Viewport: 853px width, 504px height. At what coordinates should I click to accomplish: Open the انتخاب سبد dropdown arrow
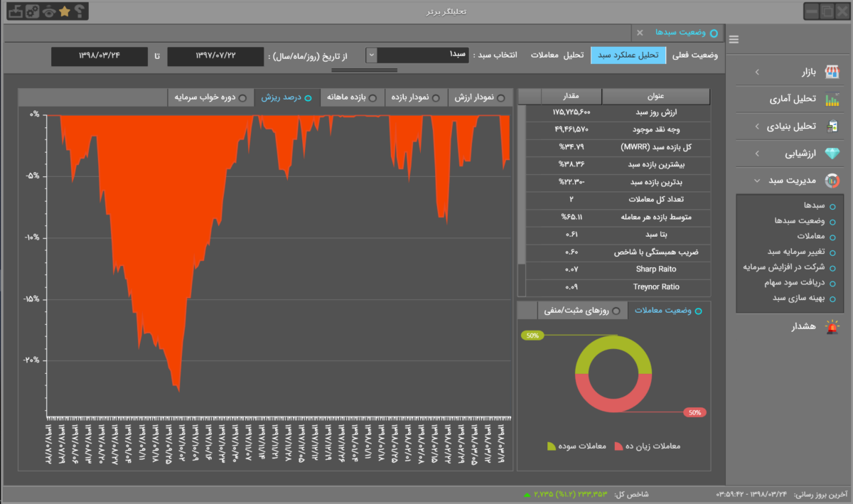click(371, 55)
